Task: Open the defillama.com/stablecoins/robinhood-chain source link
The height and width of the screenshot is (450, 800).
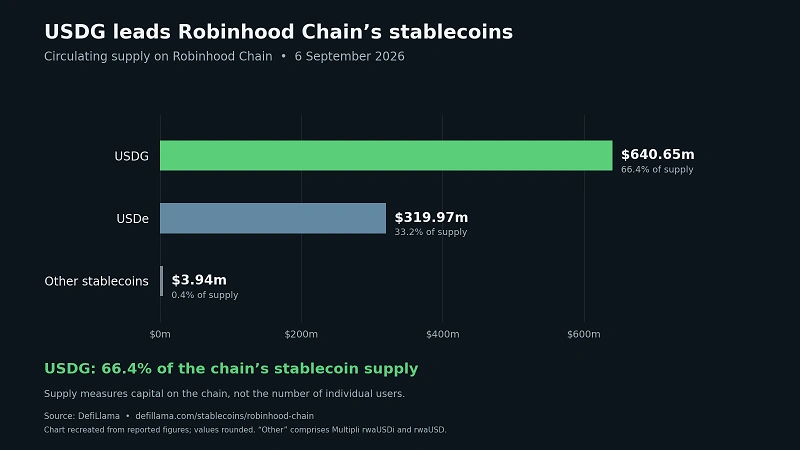Action: coord(224,416)
